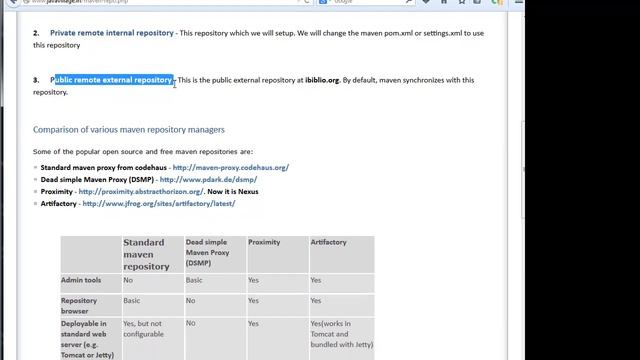Click the 'Comparison of various maven repository managers' heading
This screenshot has width=640, height=360.
tap(129, 130)
